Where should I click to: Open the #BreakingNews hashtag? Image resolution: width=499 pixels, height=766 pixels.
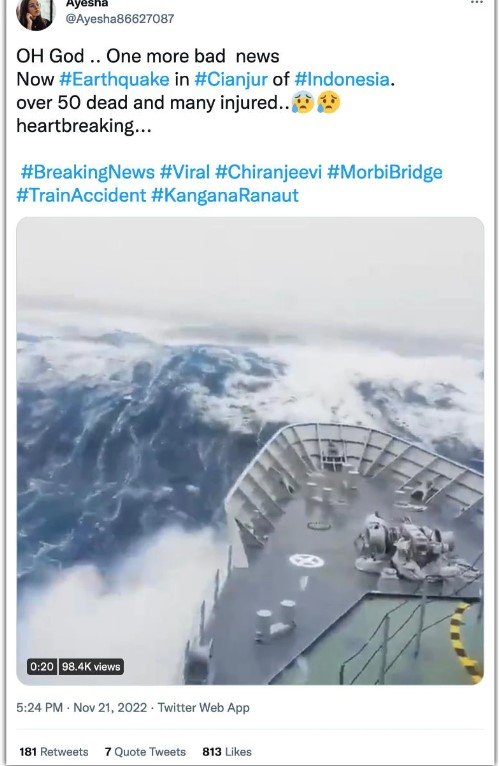[88, 172]
